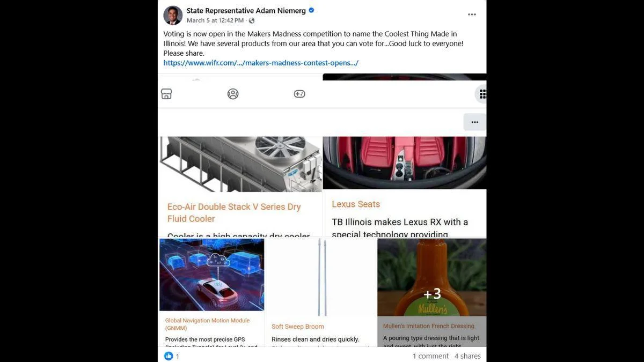Click the blue thumbs-up like reaction icon
The height and width of the screenshot is (362, 644).
(x=169, y=356)
